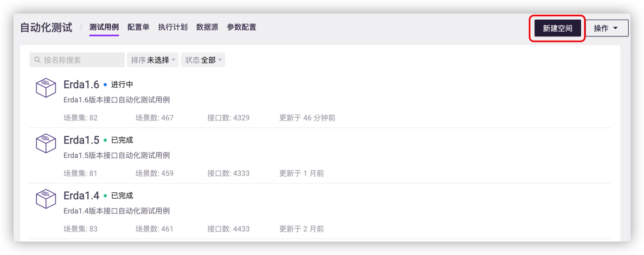This screenshot has width=644, height=255.
Task: Focus the 按名称搜索 search field
Action: [x=81, y=60]
